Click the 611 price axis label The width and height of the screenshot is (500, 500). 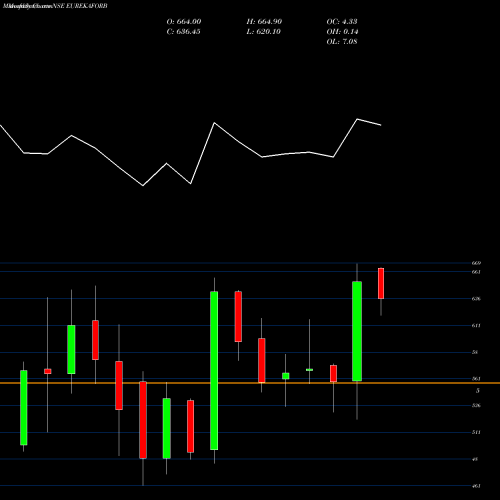pos(476,325)
